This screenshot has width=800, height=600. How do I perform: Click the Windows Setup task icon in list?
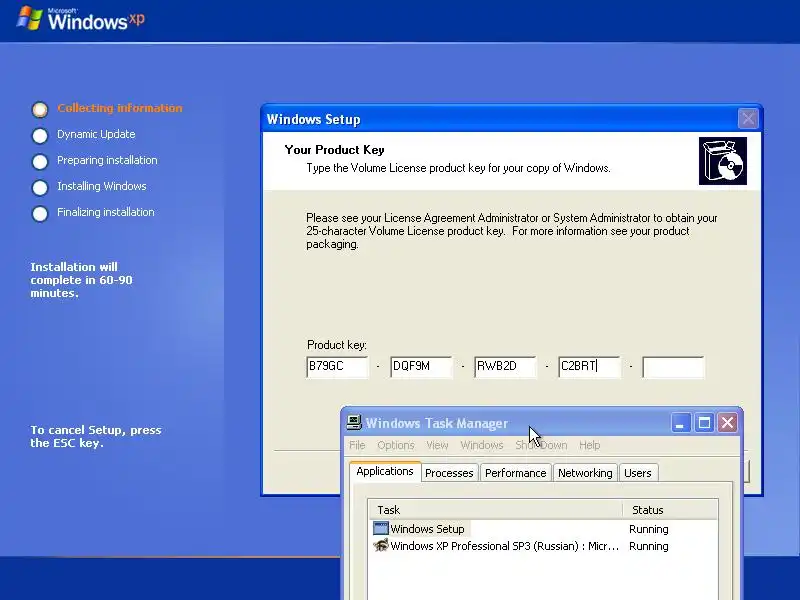(381, 528)
